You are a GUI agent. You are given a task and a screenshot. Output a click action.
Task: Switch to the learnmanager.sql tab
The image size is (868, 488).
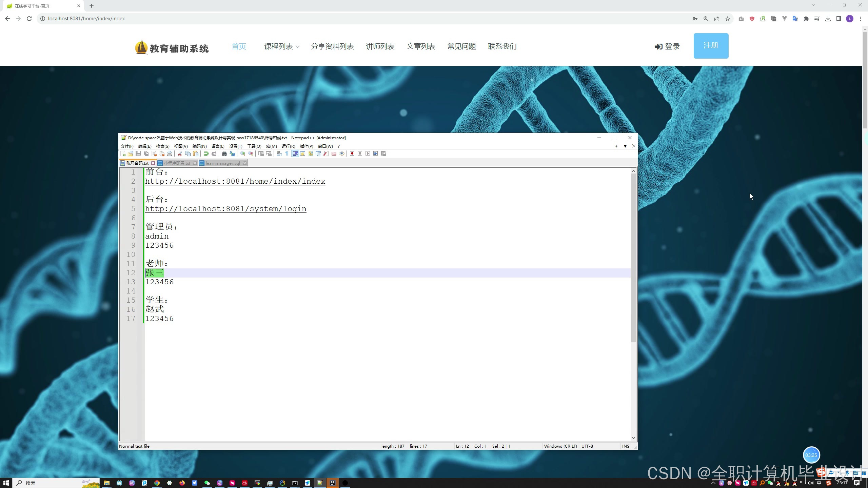point(222,163)
